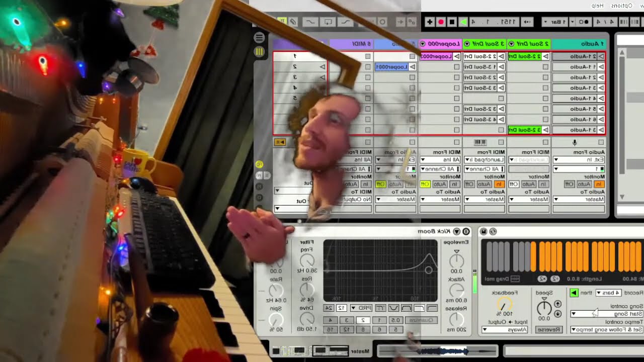Screen dimensions: 644x362
Task: Click the Kick Boom device power button
Action: (x=466, y=231)
